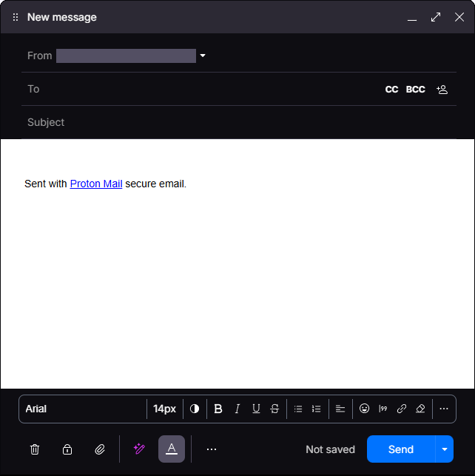Click the message body text area
This screenshot has height=476, width=475.
pyautogui.click(x=237, y=264)
